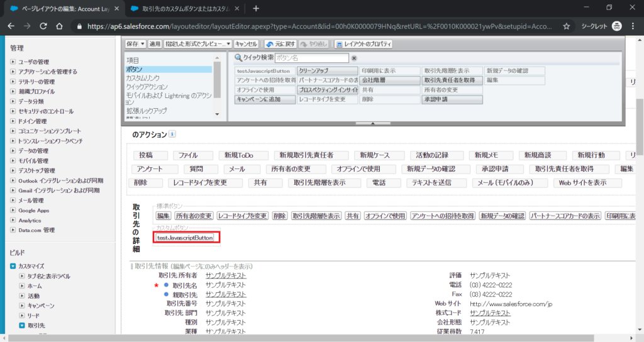Reload the page in the browser
Viewport: 644px width, 342px height.
pos(43,26)
